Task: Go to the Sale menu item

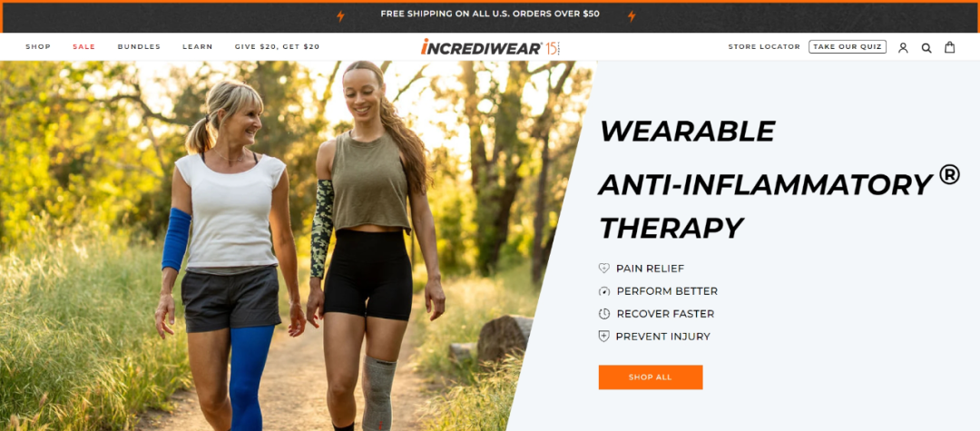Action: pos(83,47)
